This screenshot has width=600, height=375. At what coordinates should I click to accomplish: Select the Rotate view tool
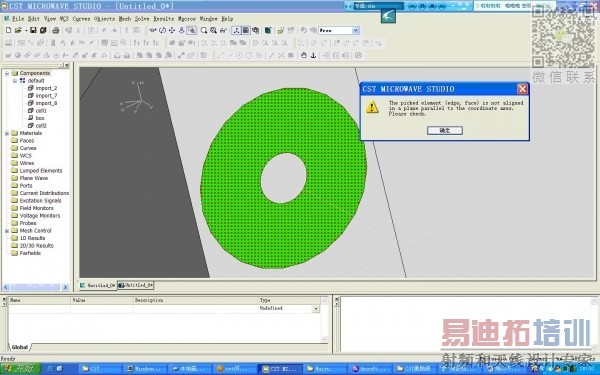pyautogui.click(x=162, y=30)
